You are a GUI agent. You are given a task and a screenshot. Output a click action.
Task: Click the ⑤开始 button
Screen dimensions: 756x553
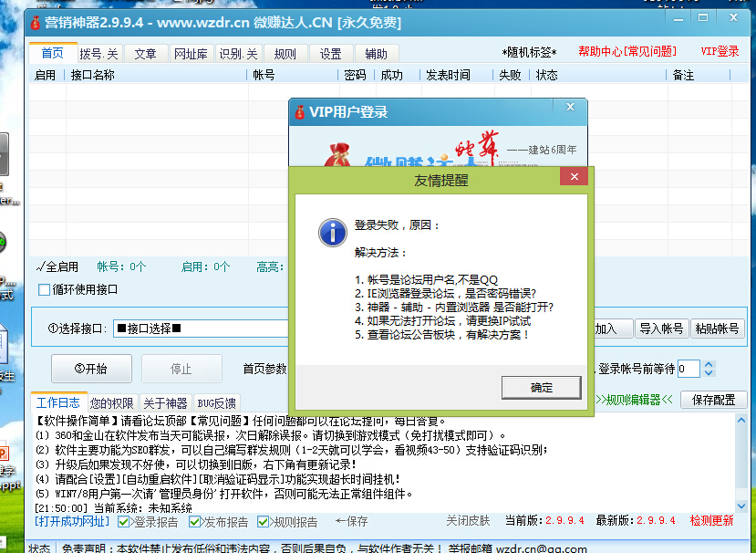coord(90,369)
